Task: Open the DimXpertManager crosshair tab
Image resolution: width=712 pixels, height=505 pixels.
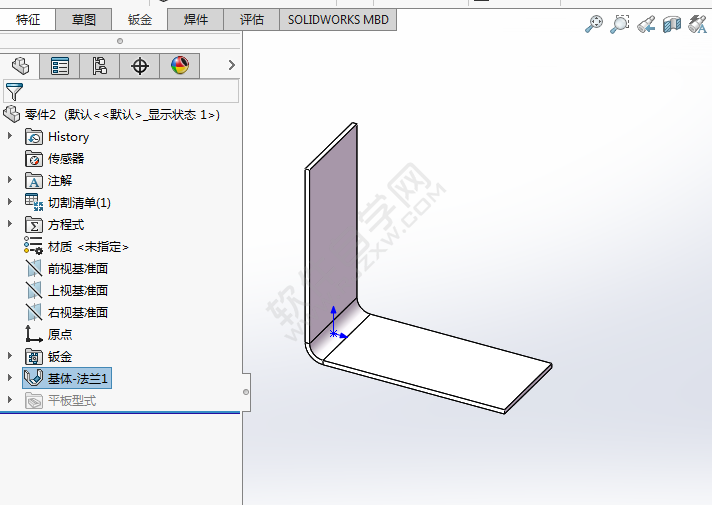Action: pyautogui.click(x=139, y=66)
